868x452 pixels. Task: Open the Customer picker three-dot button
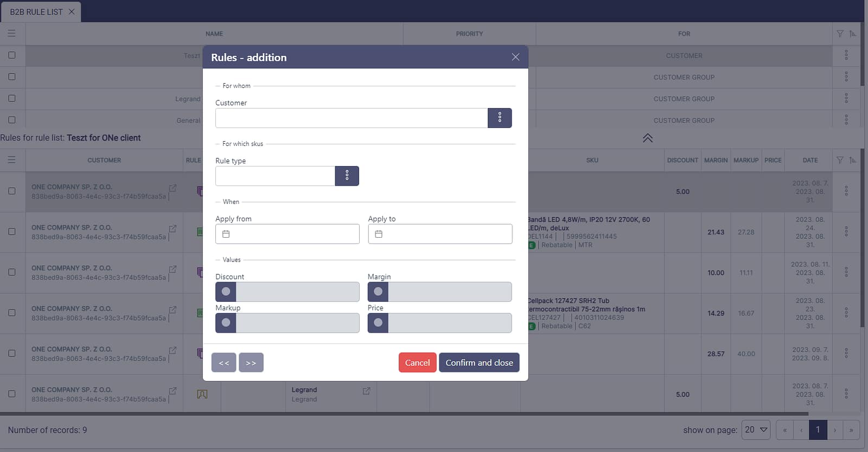coord(499,118)
